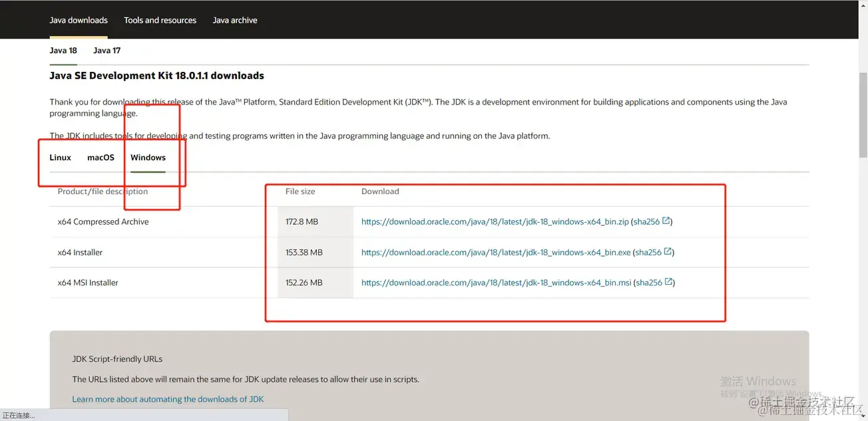Image resolution: width=868 pixels, height=421 pixels.
Task: Click the Download column header
Action: point(380,192)
